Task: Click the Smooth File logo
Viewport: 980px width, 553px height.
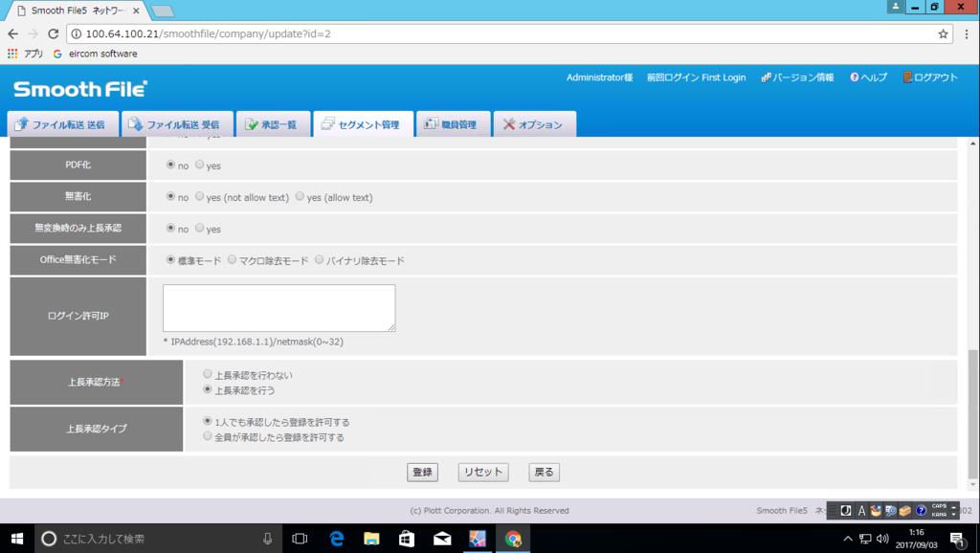Action: (80, 89)
